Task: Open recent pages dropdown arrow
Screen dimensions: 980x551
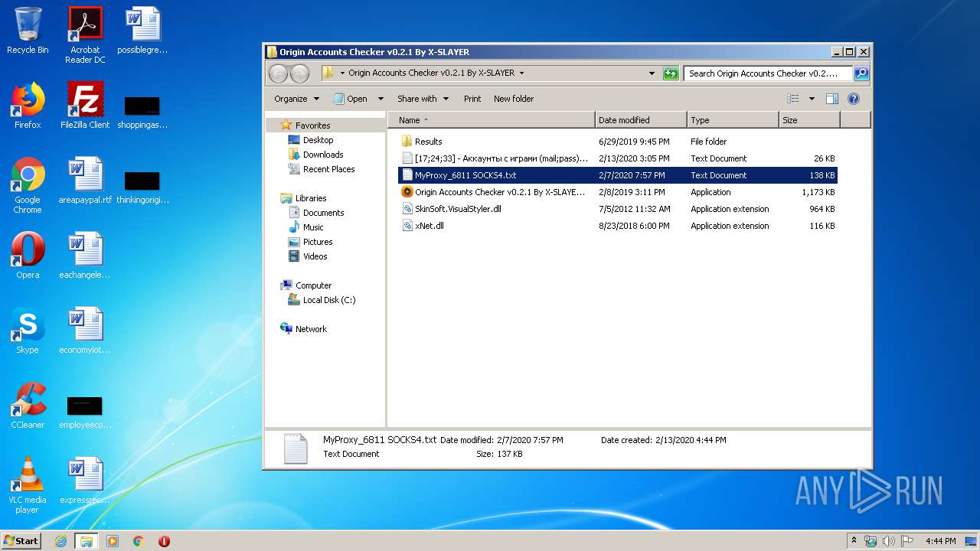Action: [x=315, y=73]
